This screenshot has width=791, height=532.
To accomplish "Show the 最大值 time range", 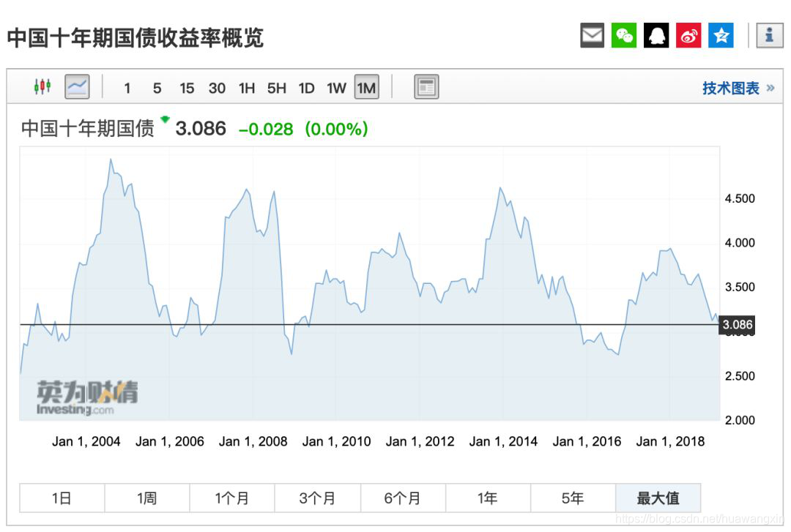I will tap(658, 498).
